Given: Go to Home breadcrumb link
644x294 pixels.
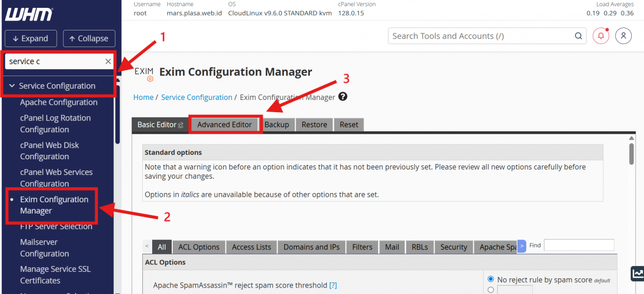Looking at the screenshot, I should (x=143, y=97).
